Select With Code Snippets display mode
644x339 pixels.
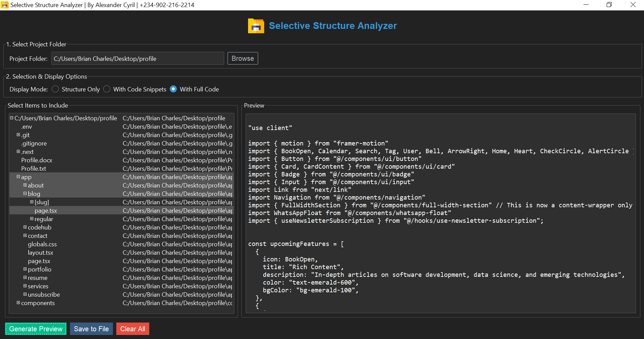coord(107,89)
